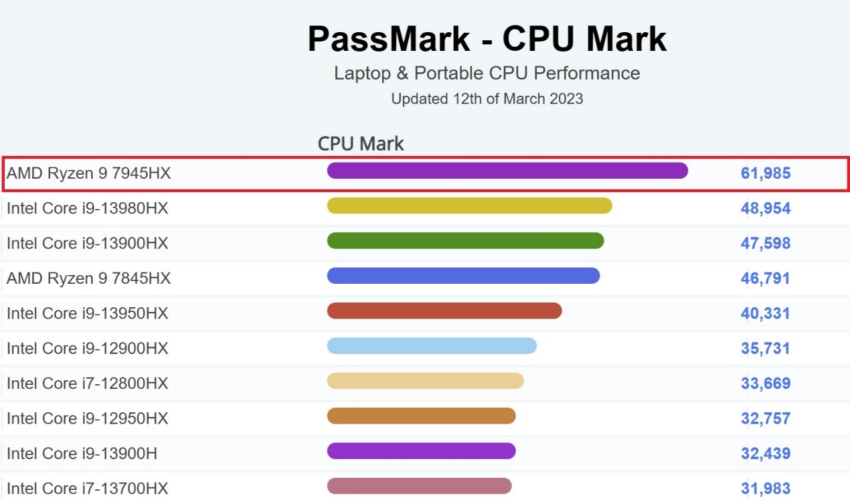Click the blue Ryzen 9 7845HX bar
This screenshot has height=504, width=850.
click(x=463, y=276)
